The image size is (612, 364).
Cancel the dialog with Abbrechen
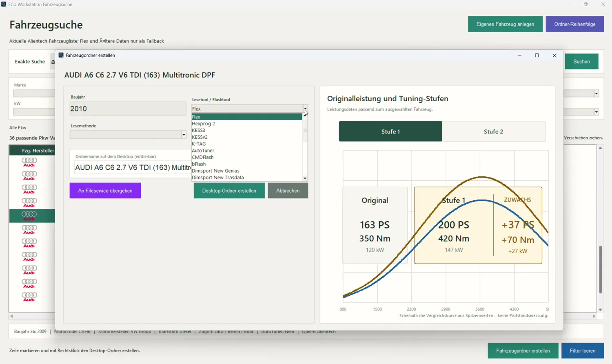288,191
